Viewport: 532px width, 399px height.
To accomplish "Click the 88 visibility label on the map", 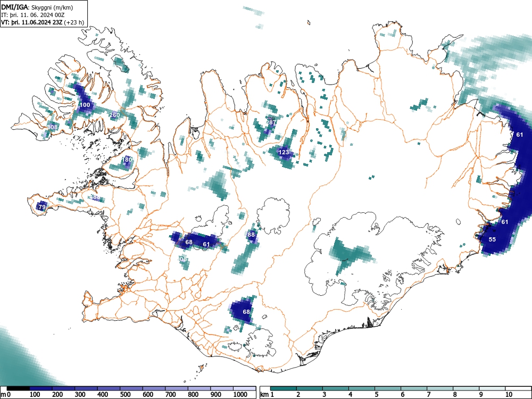I will (x=251, y=235).
